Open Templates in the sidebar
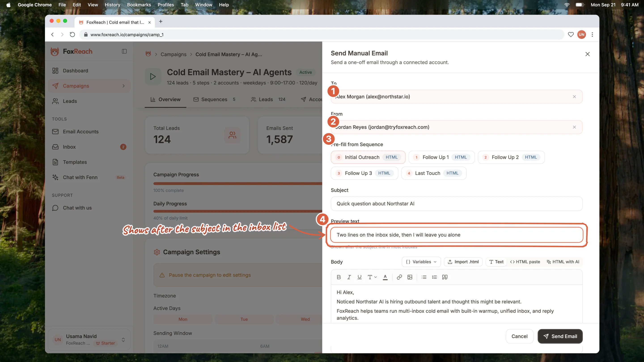 89,162
